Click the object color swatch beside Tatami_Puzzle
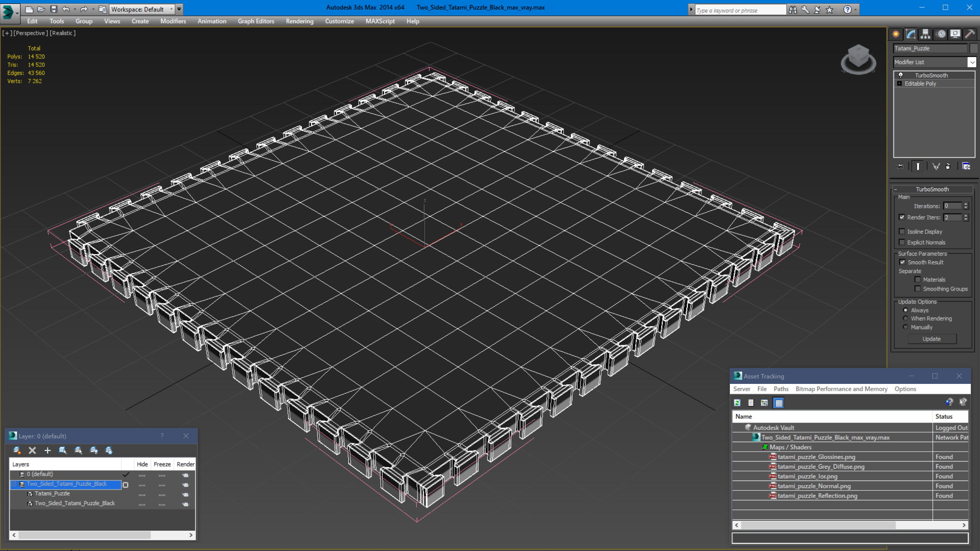The height and width of the screenshot is (551, 980). coord(974,48)
